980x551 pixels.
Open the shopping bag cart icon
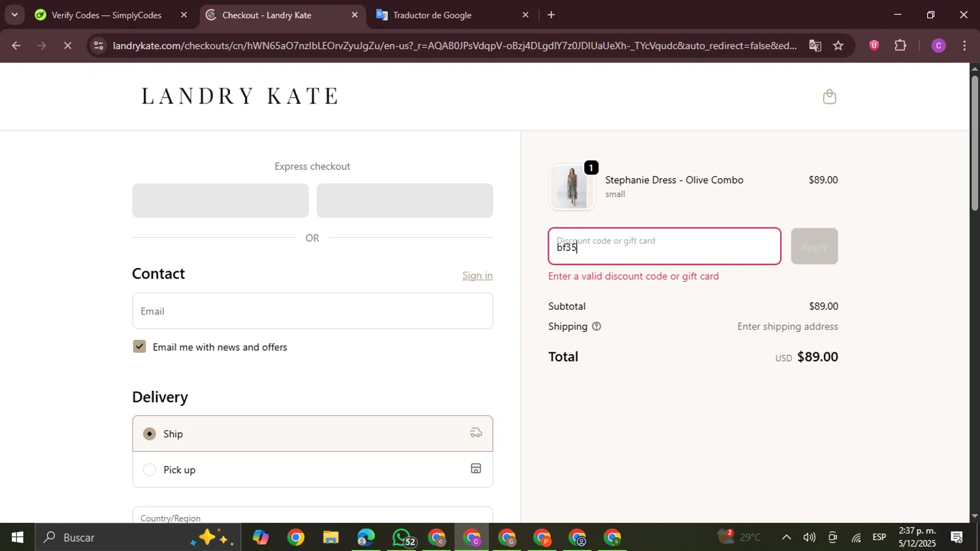click(x=829, y=97)
